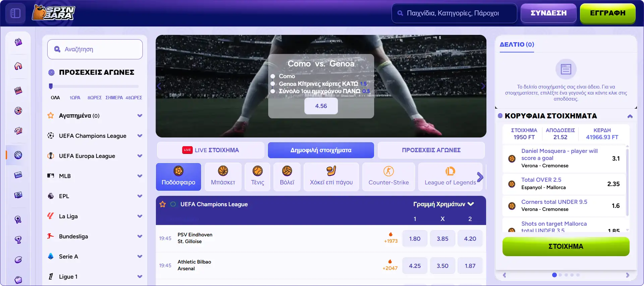The height and width of the screenshot is (286, 644).
Task: Open PSV Eindhoven +1973 more markets
Action: pyautogui.click(x=391, y=238)
